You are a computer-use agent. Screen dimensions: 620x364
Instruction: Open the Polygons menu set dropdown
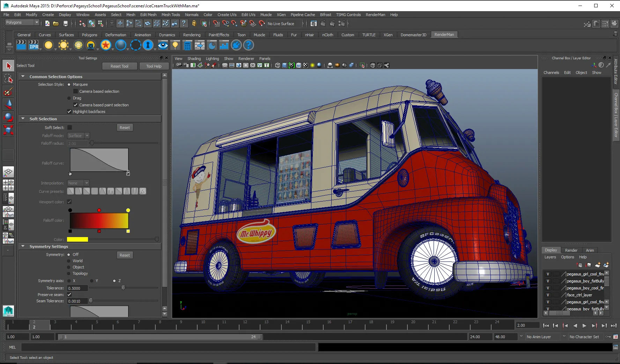tap(22, 22)
